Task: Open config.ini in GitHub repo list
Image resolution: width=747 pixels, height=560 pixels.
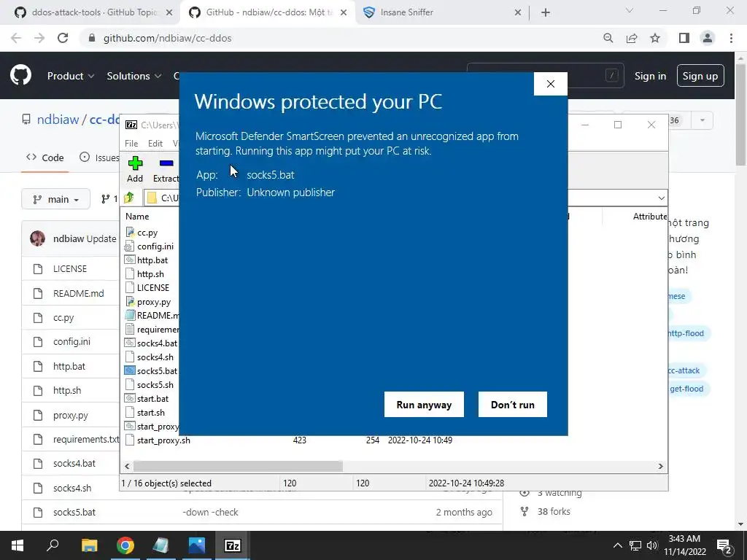Action: [71, 341]
